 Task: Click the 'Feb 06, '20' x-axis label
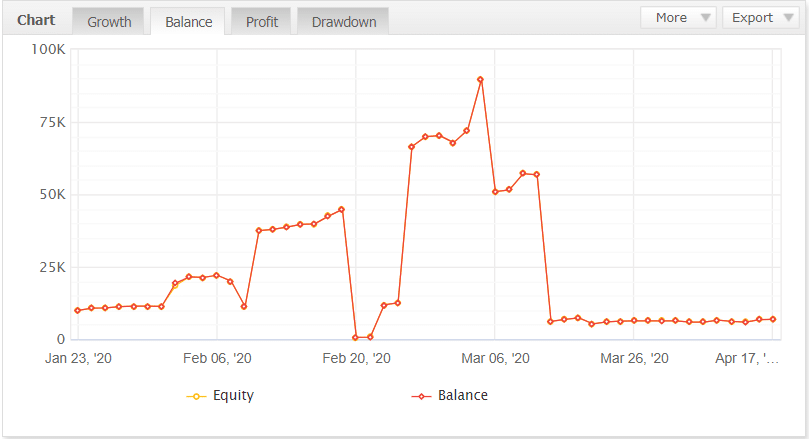(217, 358)
